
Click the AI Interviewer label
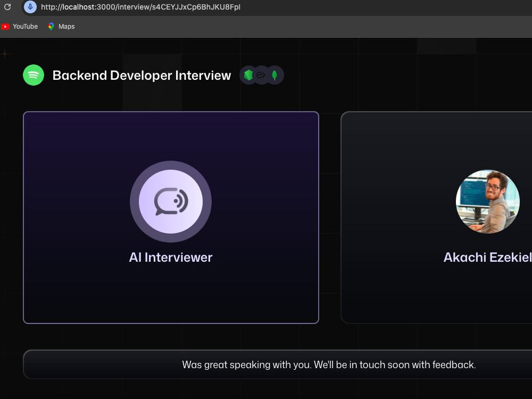[171, 257]
